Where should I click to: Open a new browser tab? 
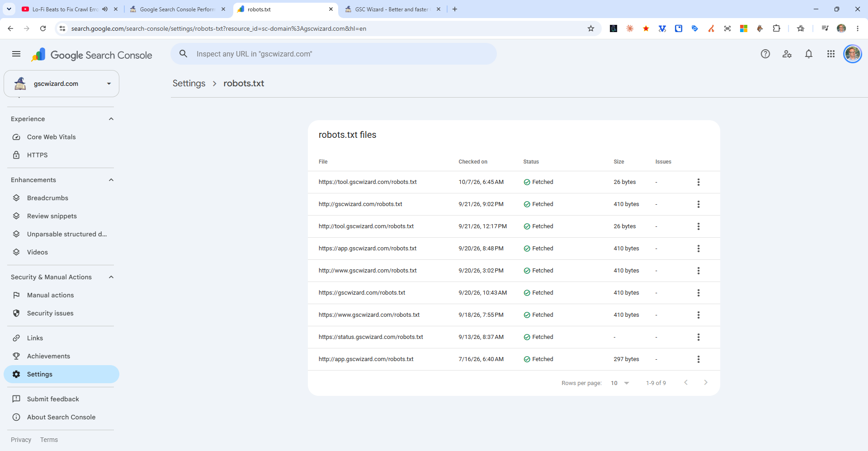pos(455,9)
